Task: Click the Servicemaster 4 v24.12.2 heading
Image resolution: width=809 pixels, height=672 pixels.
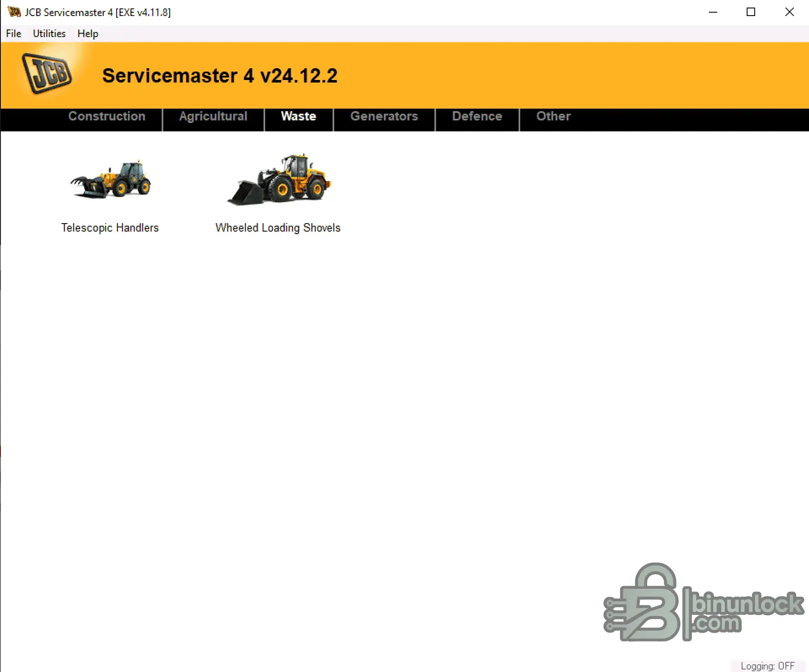Action: point(220,76)
